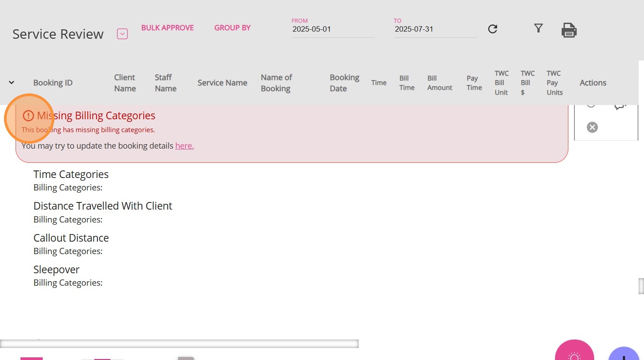Click the Callout Distance heading
The width and height of the screenshot is (644, 360).
pos(71,238)
